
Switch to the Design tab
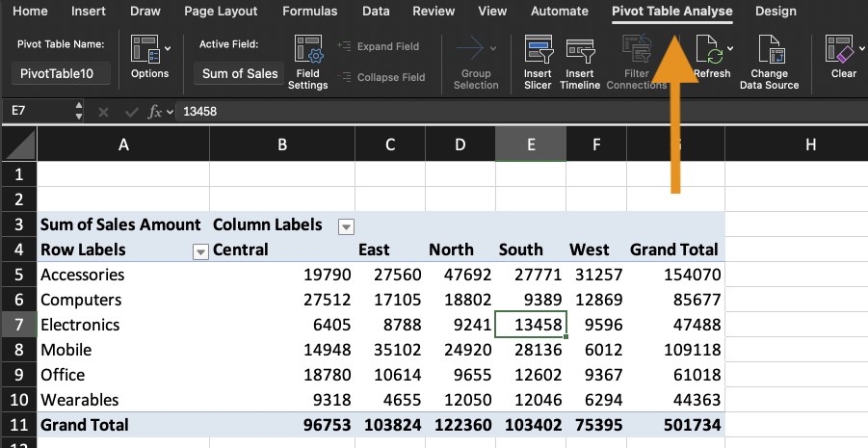click(775, 12)
